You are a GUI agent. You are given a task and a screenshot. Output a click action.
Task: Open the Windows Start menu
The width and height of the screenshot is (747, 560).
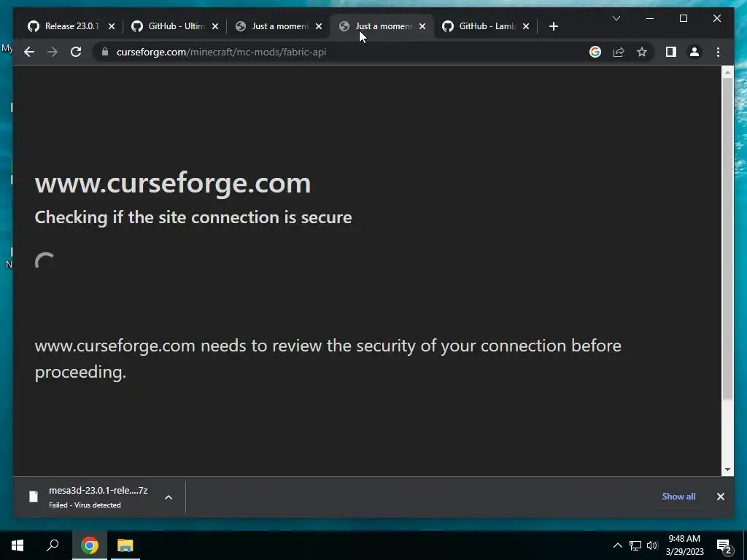pos(18,545)
